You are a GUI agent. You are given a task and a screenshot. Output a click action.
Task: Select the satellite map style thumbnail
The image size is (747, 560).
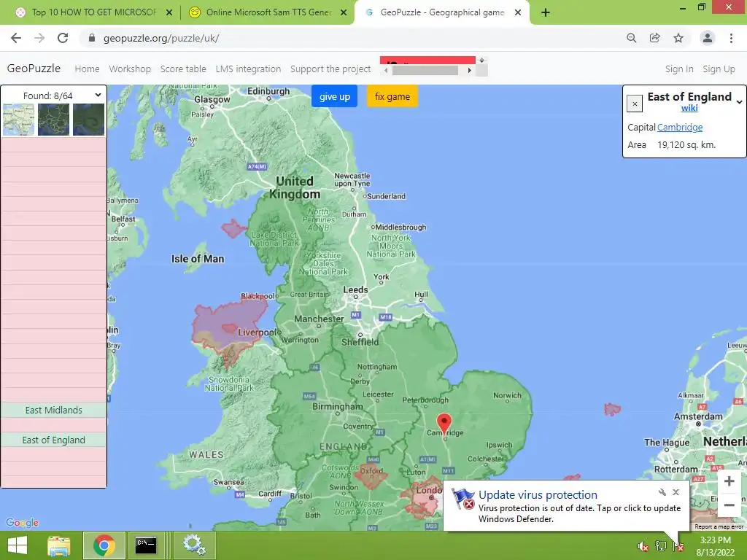[x=88, y=120]
